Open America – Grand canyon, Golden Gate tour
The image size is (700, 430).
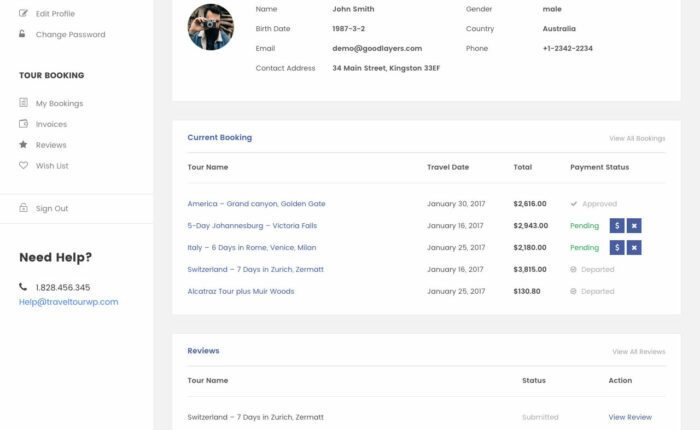pos(256,204)
